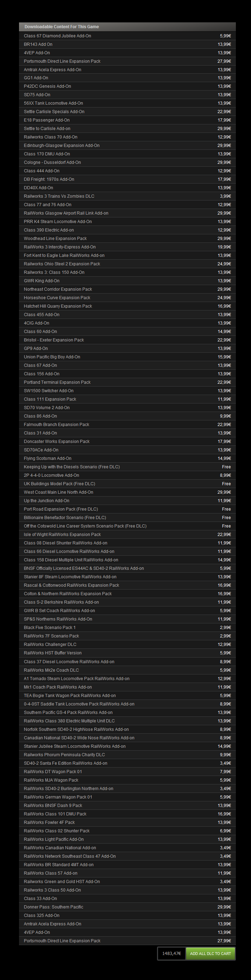Open the BR143 Add On entry
Image resolution: width=251 pixels, height=980 pixels.
(127, 44)
